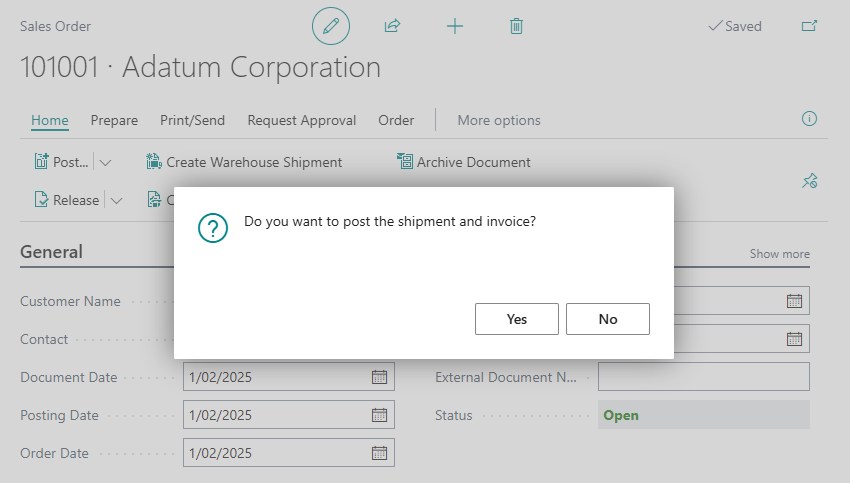The width and height of the screenshot is (850, 483).
Task: Open the order in a new window icon
Action: (x=809, y=26)
